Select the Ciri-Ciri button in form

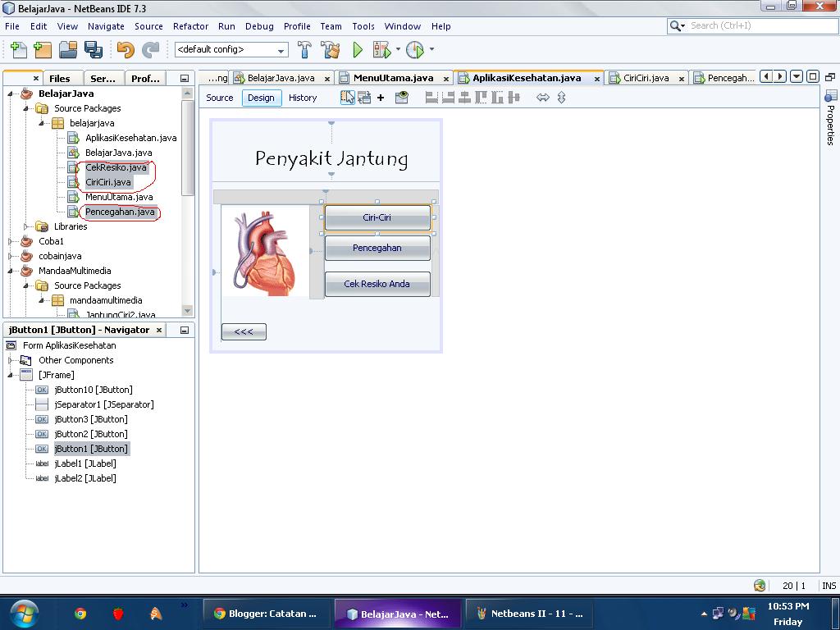[x=377, y=217]
